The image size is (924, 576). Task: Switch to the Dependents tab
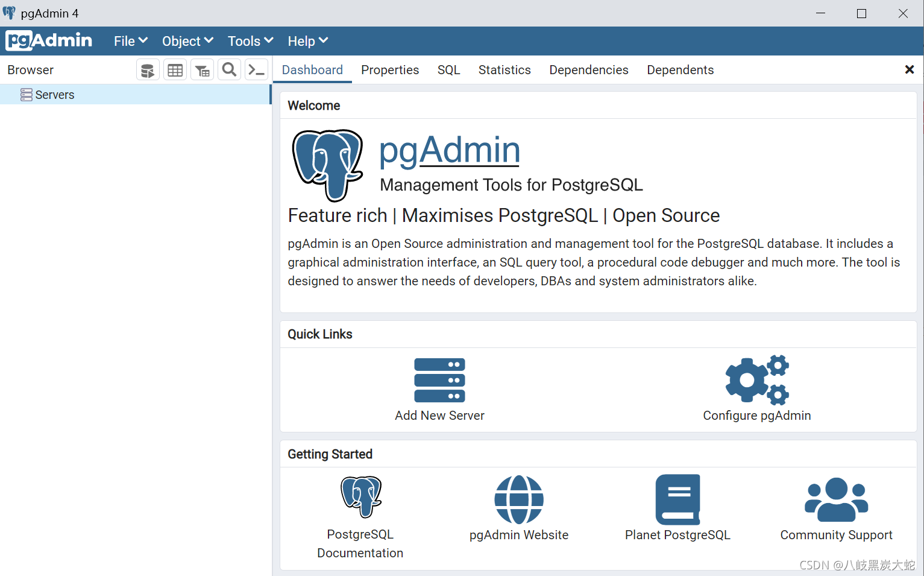680,70
